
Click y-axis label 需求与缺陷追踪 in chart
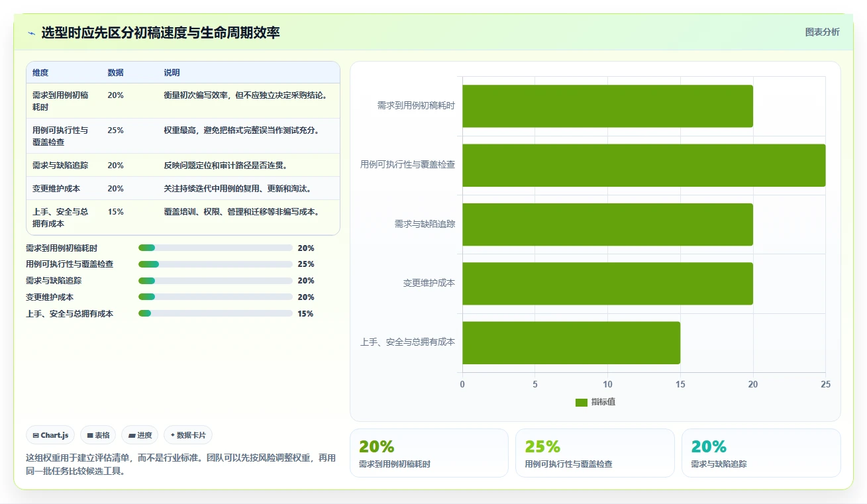pos(425,224)
